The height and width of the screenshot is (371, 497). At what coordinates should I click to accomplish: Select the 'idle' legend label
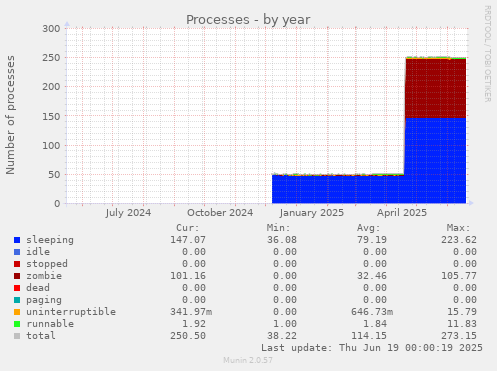click(38, 252)
